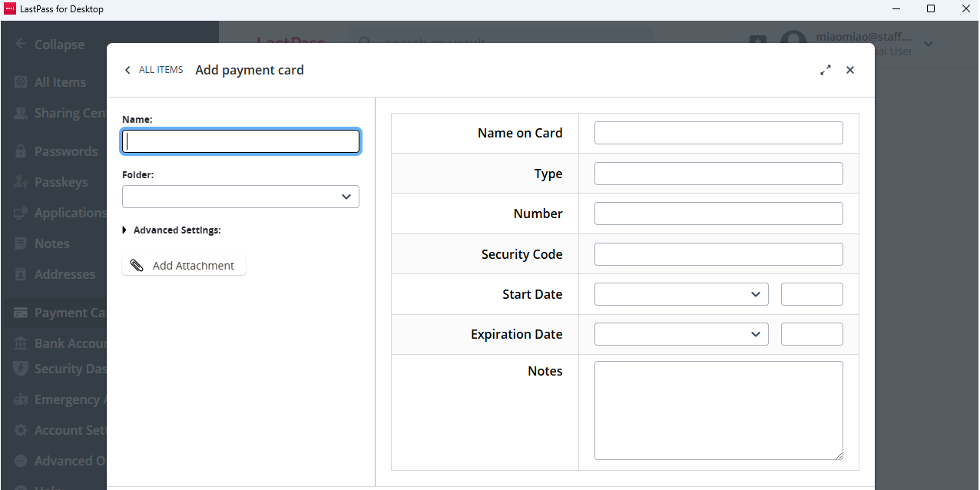Image resolution: width=980 pixels, height=490 pixels.
Task: Click the Add Attachment button
Action: [184, 265]
